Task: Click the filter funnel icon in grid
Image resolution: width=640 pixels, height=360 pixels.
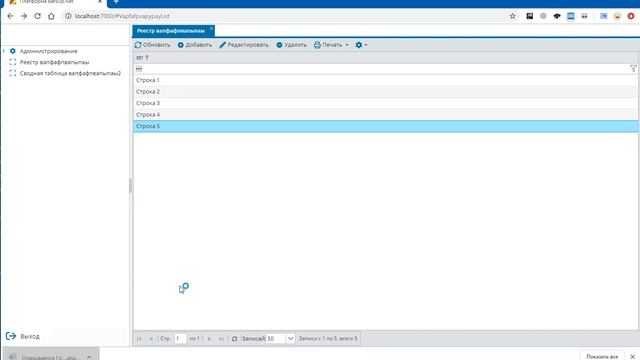Action: (x=633, y=69)
